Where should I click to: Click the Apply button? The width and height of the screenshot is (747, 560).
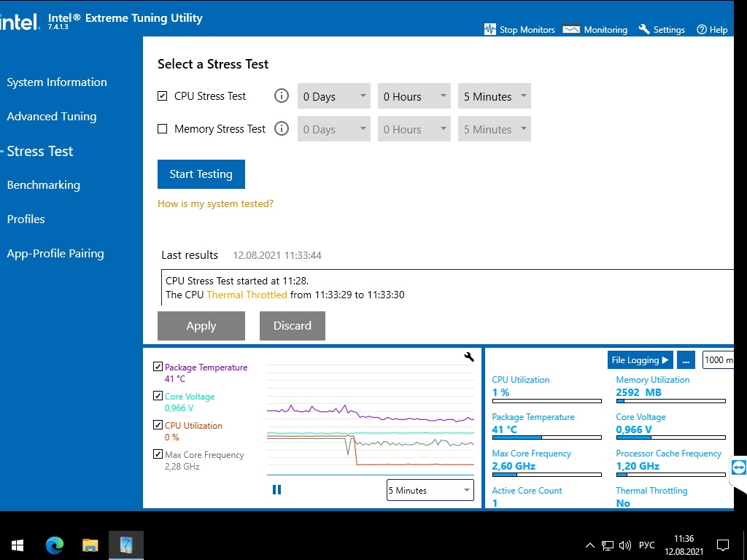201,326
